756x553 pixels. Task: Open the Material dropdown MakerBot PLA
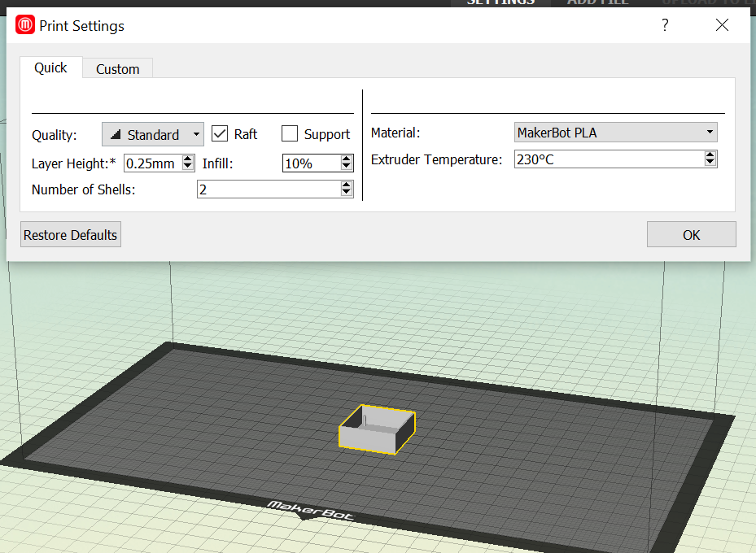pos(616,133)
